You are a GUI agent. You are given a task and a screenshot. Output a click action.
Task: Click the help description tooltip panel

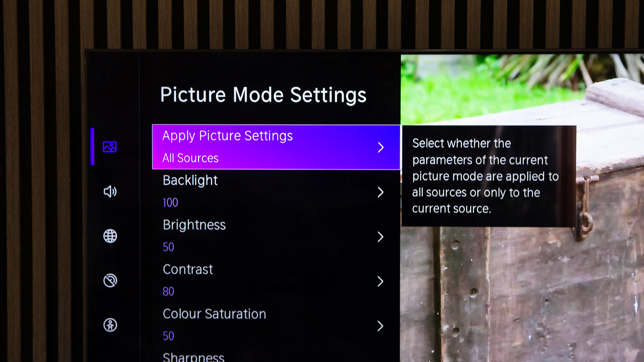pos(489,176)
